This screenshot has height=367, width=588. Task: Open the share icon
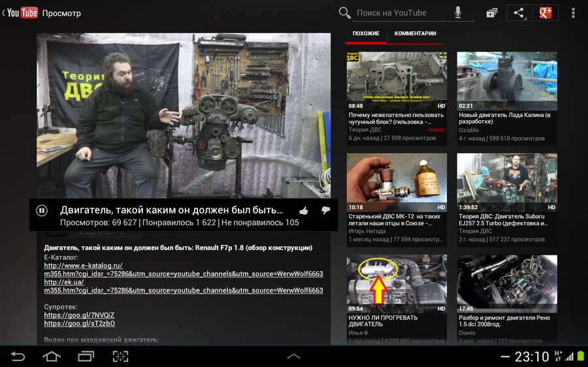point(519,13)
